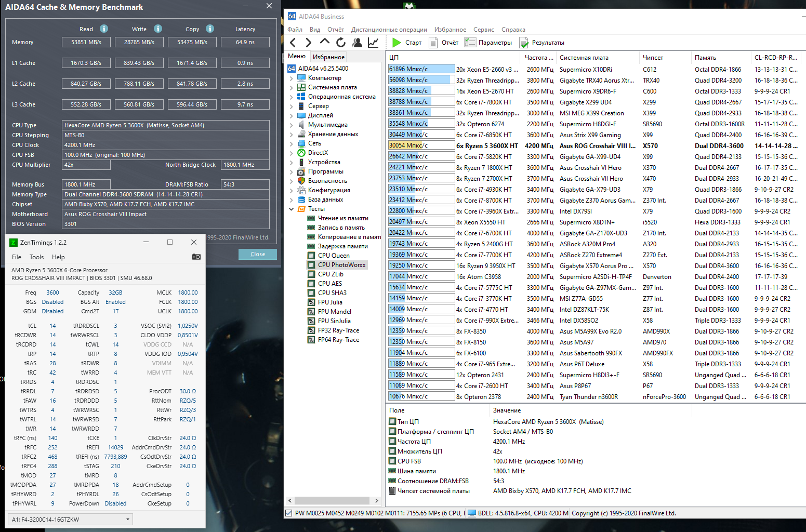This screenshot has height=532, width=806.
Task: Click the tree panel scrollbar right arrow
Action: click(x=377, y=500)
